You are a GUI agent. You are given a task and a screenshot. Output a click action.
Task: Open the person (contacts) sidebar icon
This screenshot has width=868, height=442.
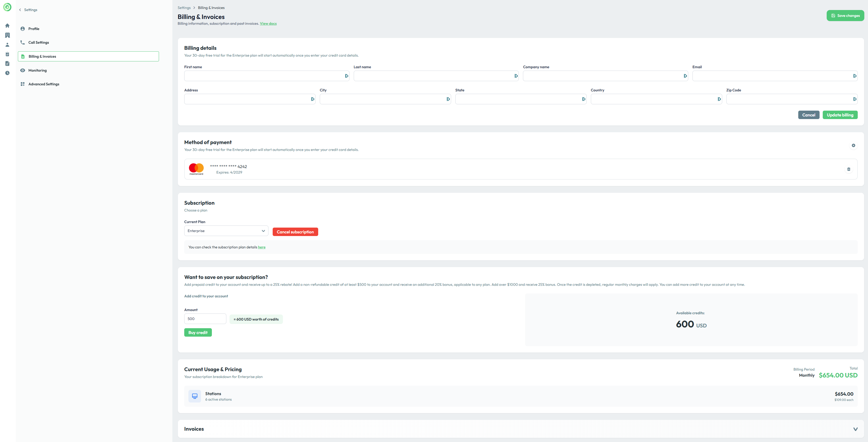tap(7, 45)
